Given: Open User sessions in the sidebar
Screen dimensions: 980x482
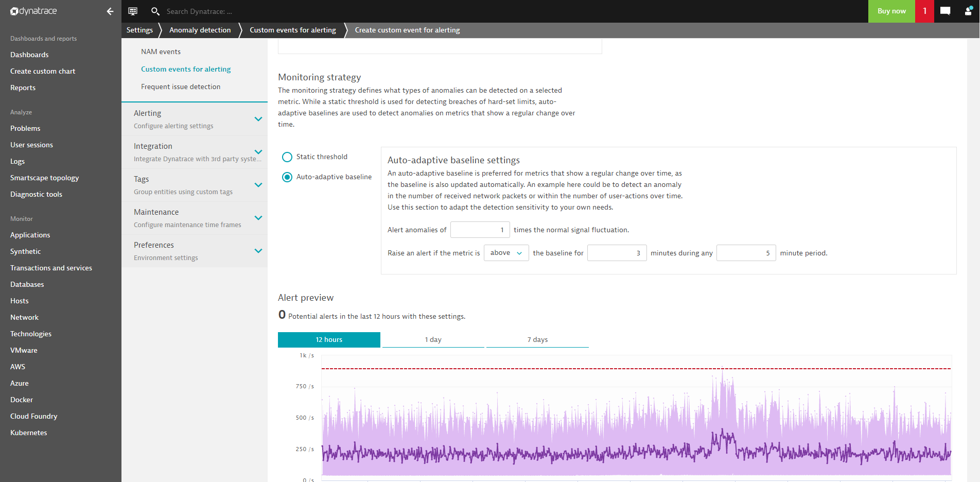Looking at the screenshot, I should [x=31, y=145].
